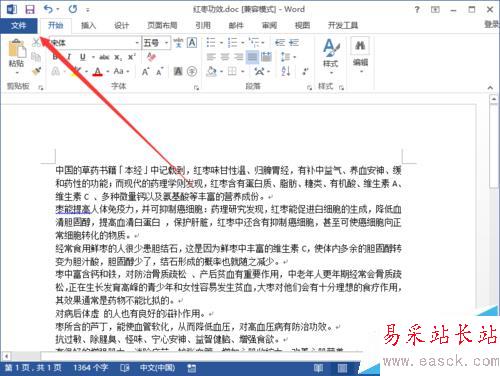The image size is (500, 376).
Task: Click the Grow Font icon
Action: pos(145,72)
